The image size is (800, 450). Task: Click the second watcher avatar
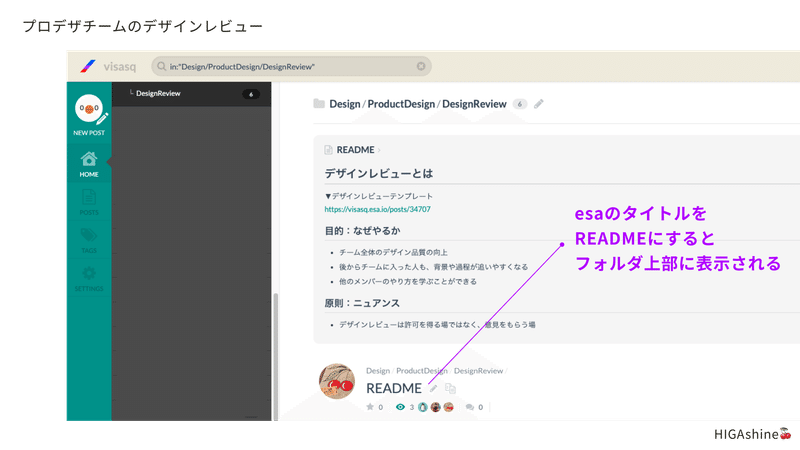point(435,407)
